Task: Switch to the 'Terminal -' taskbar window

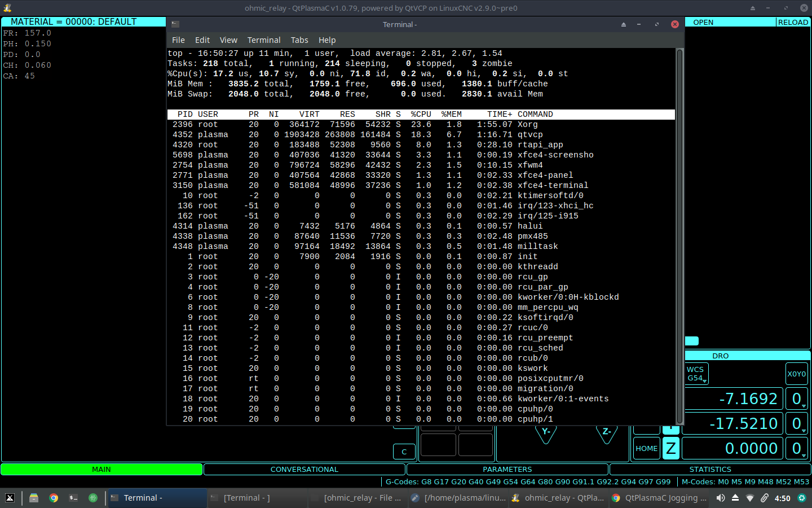Action: coord(157,498)
